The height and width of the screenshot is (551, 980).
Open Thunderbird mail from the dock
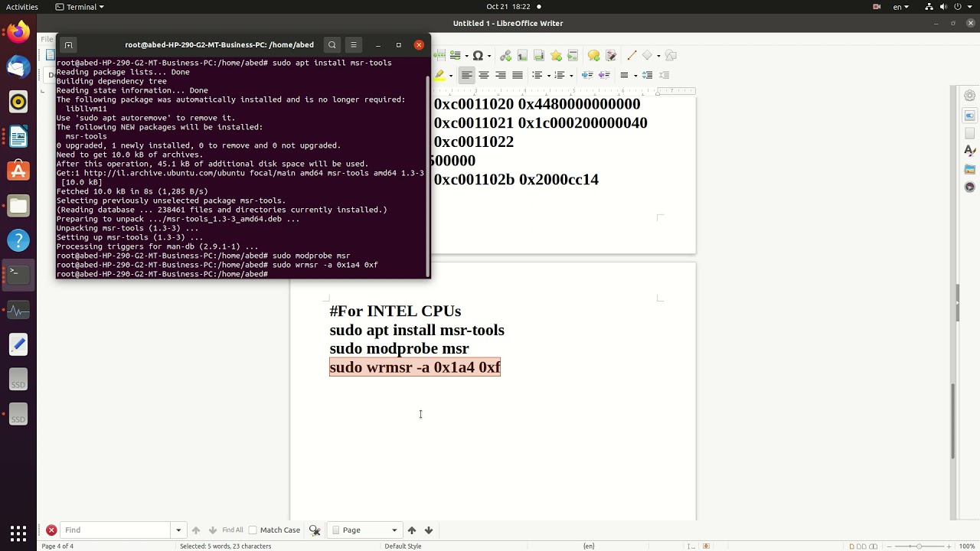[x=18, y=67]
